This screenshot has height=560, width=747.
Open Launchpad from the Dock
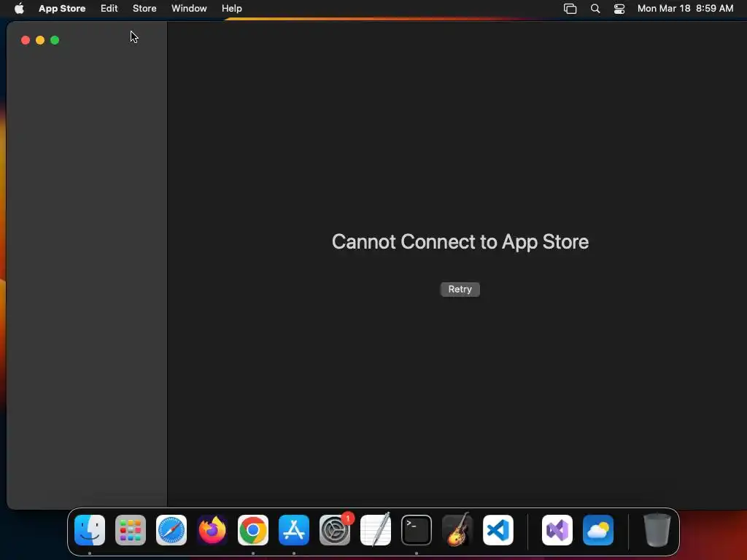(x=131, y=530)
